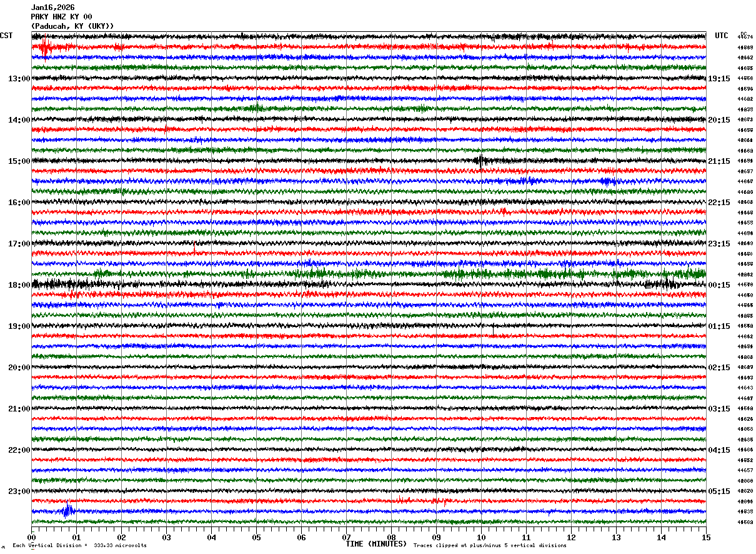Click the 02:15 UTC time label
756x554 pixels.
click(719, 368)
